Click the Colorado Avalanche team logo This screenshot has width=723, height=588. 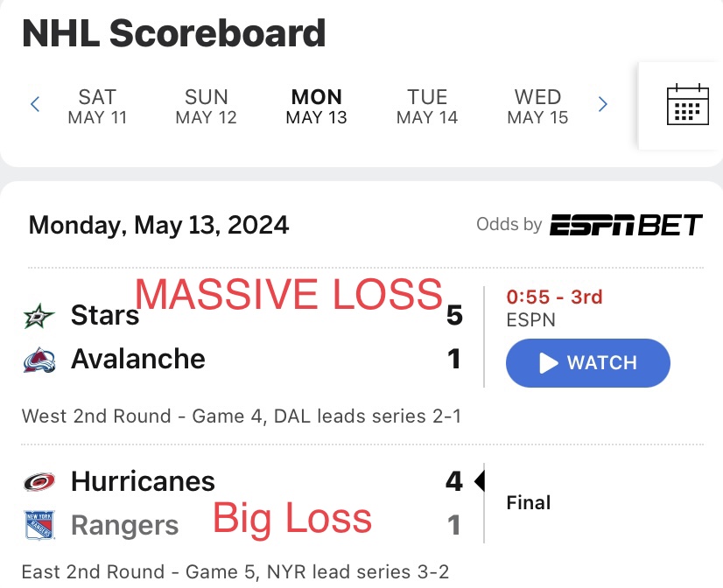coord(39,360)
